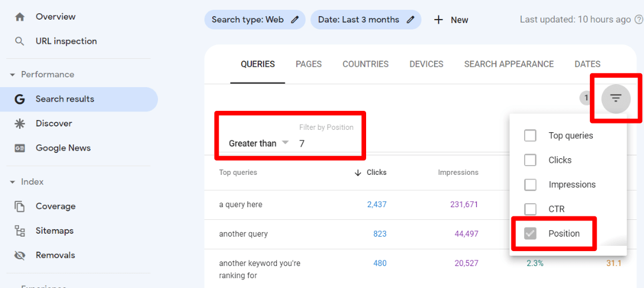Screen dimensions: 644x288
Task: Click the 31.1 position value
Action: point(613,263)
